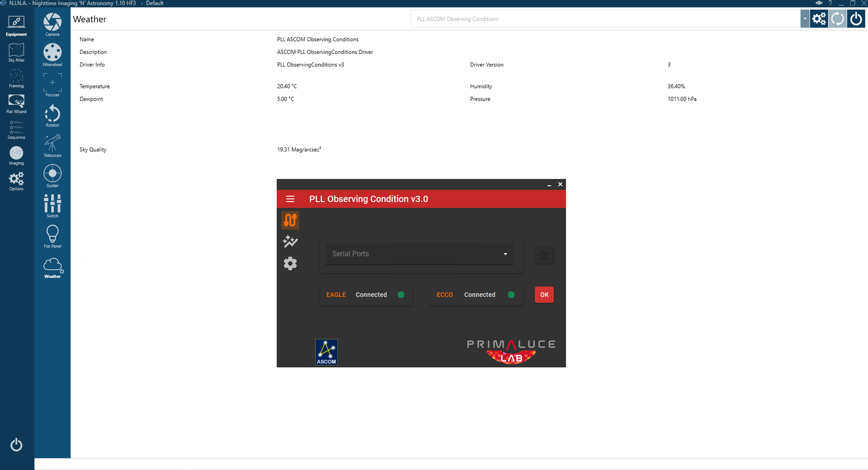Select the Camera equipment icon
Viewport: 868px width, 470px height.
pyautogui.click(x=52, y=24)
